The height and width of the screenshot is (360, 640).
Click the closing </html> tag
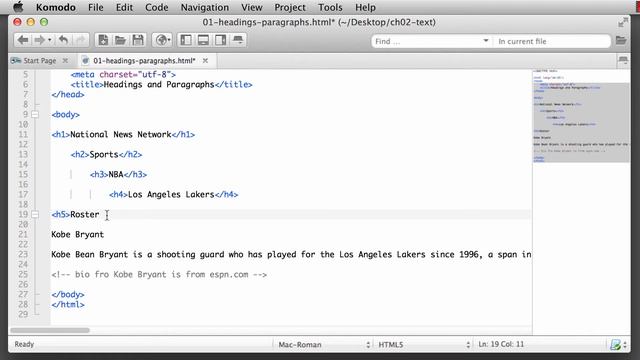click(x=68, y=304)
